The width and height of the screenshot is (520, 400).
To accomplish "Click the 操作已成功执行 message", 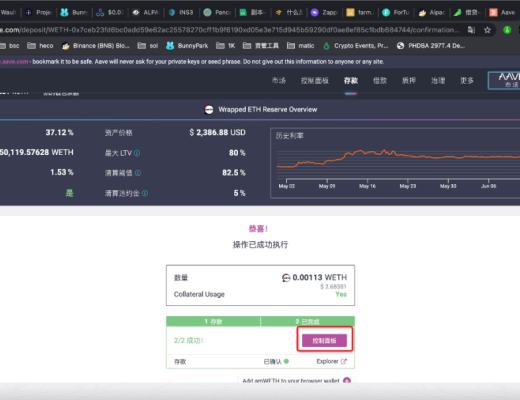I will (x=260, y=245).
